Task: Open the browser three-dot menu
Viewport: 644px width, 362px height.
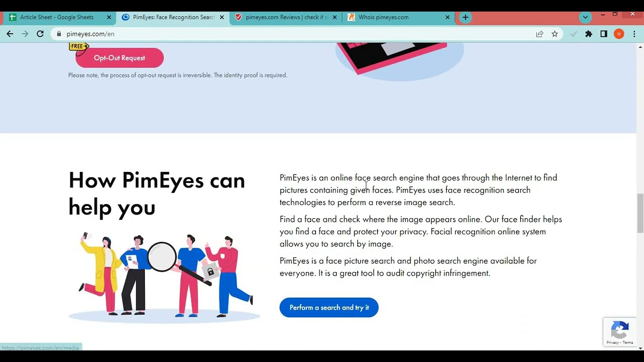Action: [x=634, y=34]
